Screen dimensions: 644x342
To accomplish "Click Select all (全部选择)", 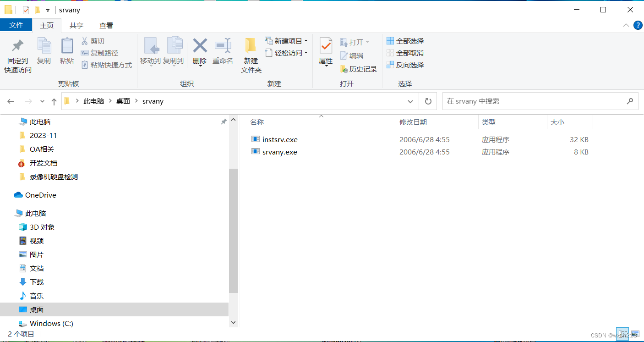I will [x=405, y=41].
